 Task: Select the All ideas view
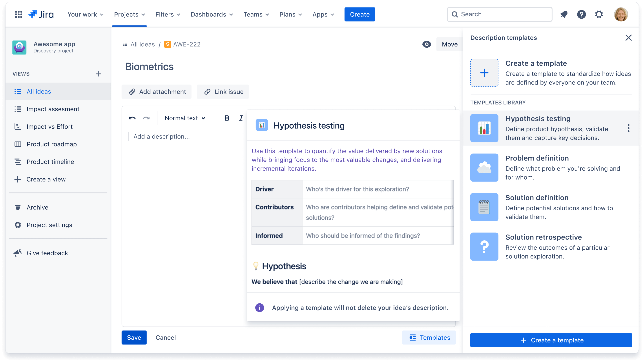[x=38, y=91]
